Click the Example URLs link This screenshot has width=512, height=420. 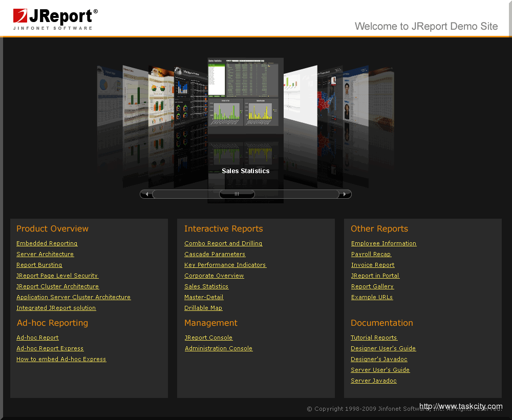coord(372,297)
